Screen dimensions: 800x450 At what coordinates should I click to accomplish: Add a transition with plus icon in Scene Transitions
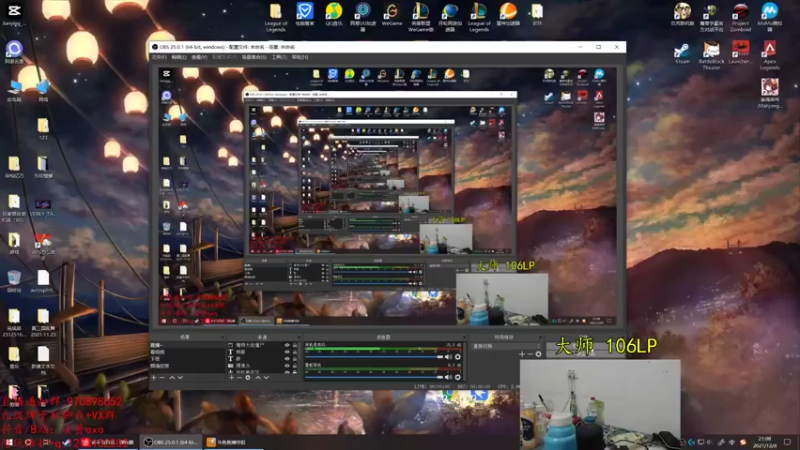click(521, 354)
